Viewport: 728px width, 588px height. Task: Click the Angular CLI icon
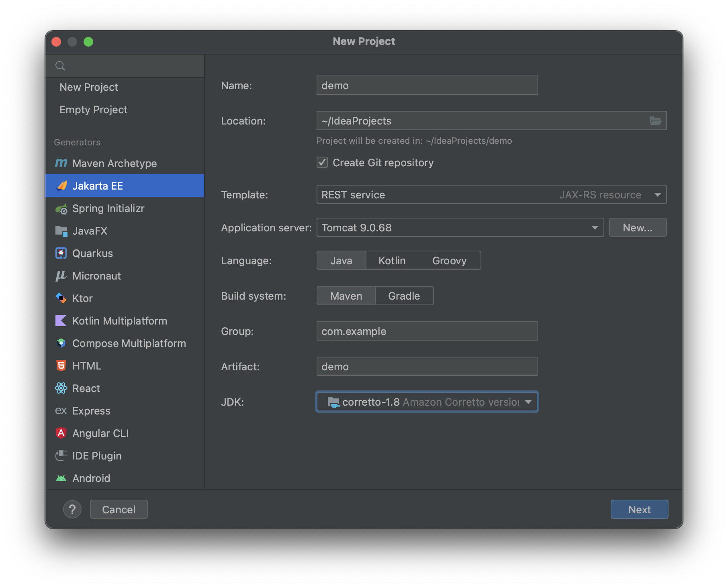click(x=61, y=433)
